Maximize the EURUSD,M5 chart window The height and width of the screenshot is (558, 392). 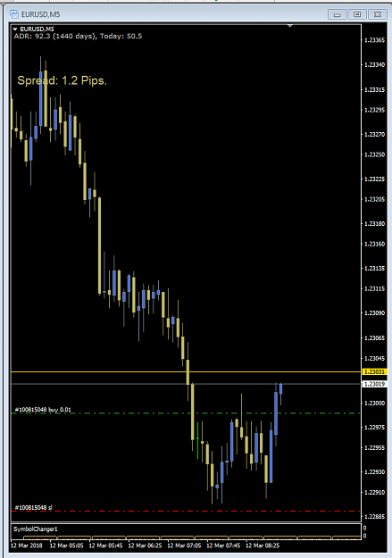pos(357,14)
